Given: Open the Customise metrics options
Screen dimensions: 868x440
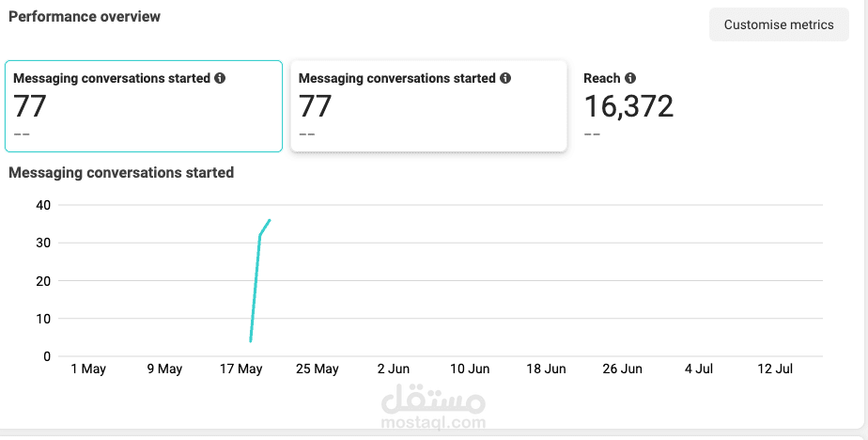Looking at the screenshot, I should (779, 24).
